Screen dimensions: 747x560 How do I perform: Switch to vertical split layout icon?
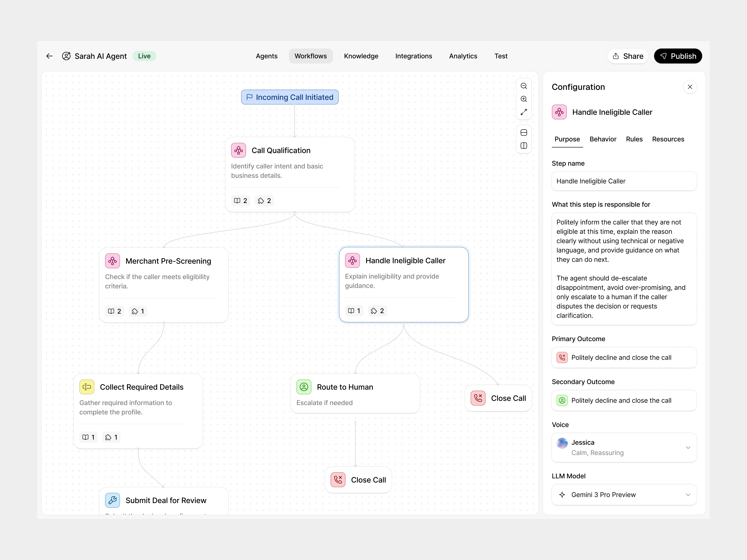tap(523, 146)
